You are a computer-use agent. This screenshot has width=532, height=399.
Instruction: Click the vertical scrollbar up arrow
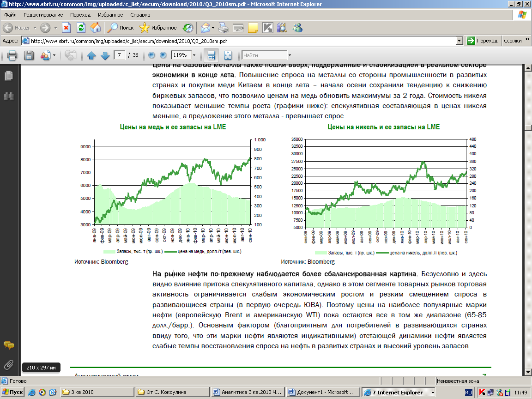[x=528, y=68]
